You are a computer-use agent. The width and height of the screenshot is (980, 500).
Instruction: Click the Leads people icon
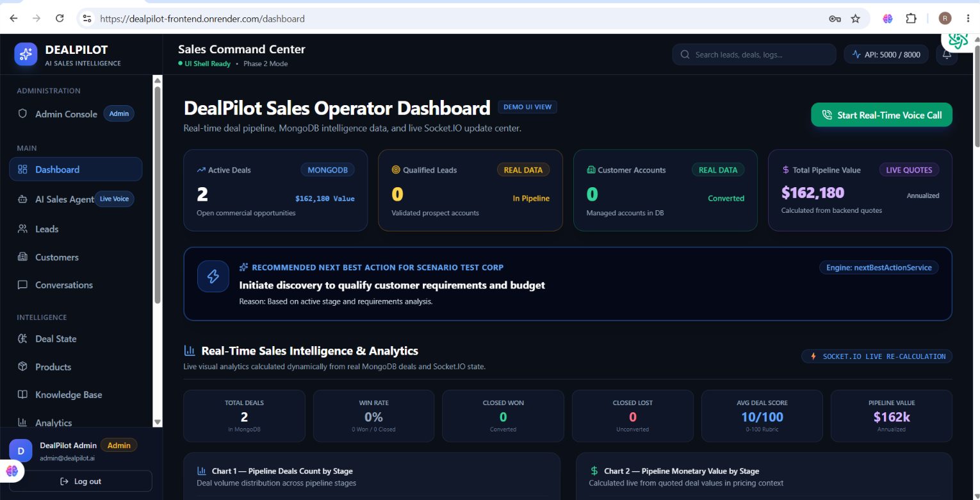pos(22,229)
